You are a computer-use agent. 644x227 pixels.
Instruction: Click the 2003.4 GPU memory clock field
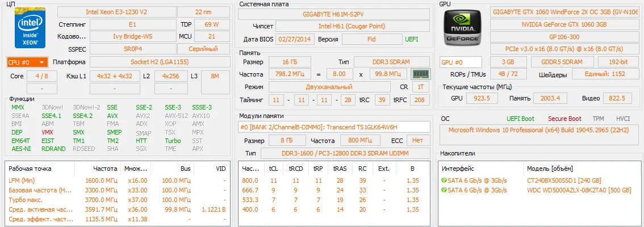551,99
